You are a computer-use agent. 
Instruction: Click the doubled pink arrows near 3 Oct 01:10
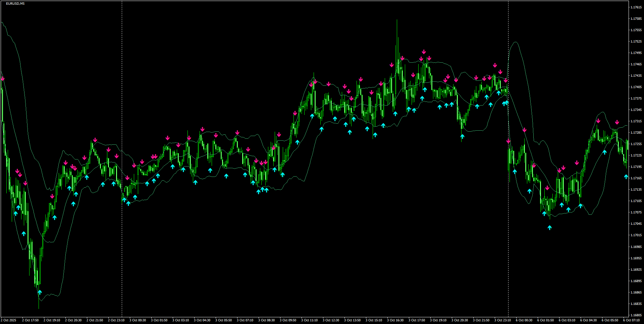154,156
